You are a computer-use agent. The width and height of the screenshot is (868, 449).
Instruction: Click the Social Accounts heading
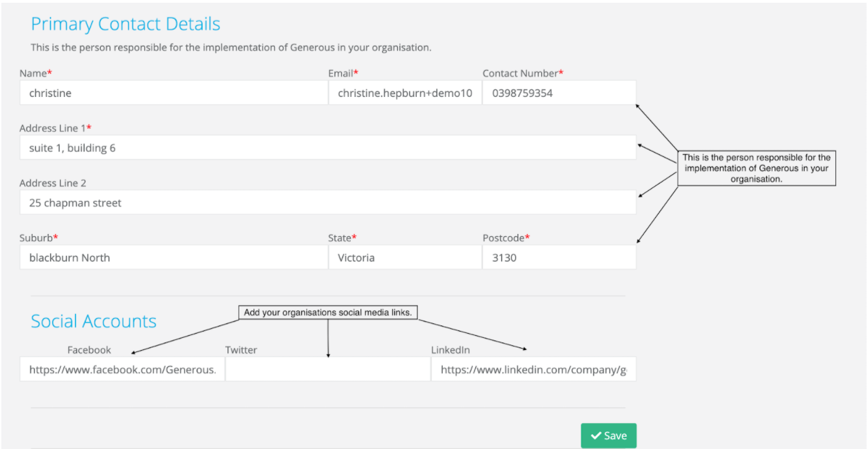[x=93, y=321]
